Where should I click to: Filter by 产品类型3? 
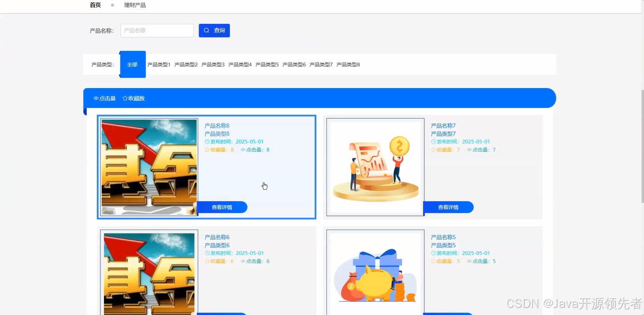pos(213,65)
